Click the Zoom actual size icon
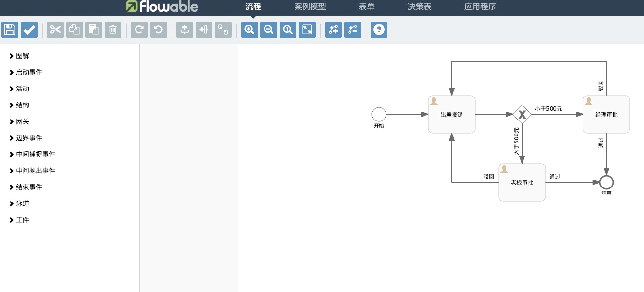The height and width of the screenshot is (292, 644). (x=288, y=30)
